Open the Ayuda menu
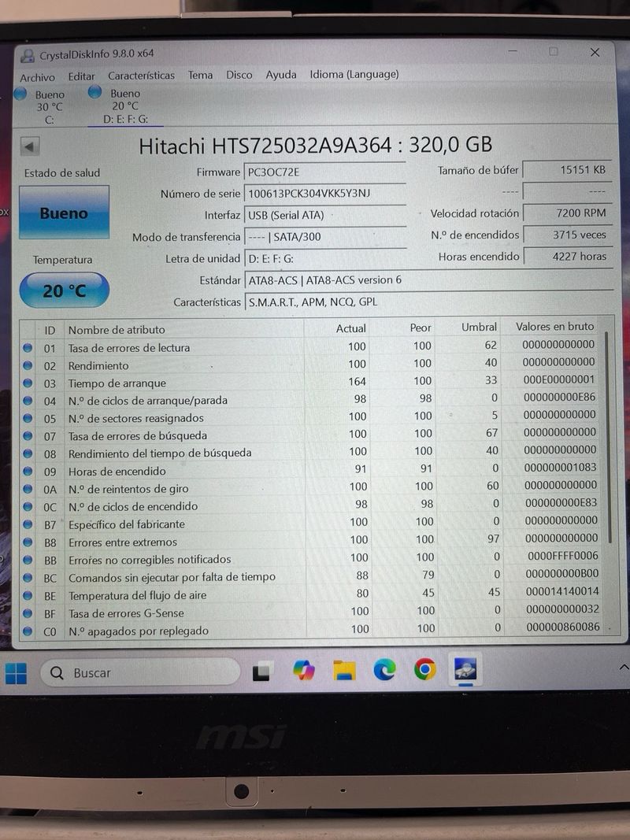The height and width of the screenshot is (840, 630). (x=280, y=75)
